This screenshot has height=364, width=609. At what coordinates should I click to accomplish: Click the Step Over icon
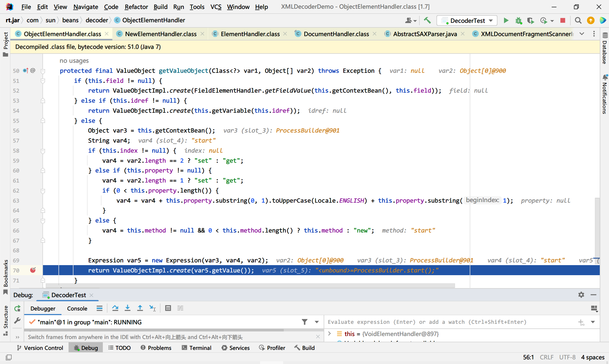pos(115,308)
